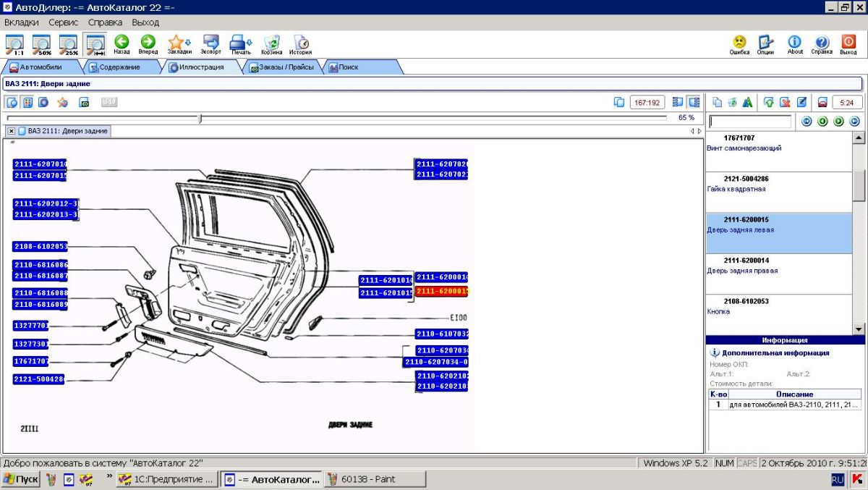The image size is (868, 490).
Task: Toggle the highlighted split-layout view button
Action: click(x=694, y=102)
